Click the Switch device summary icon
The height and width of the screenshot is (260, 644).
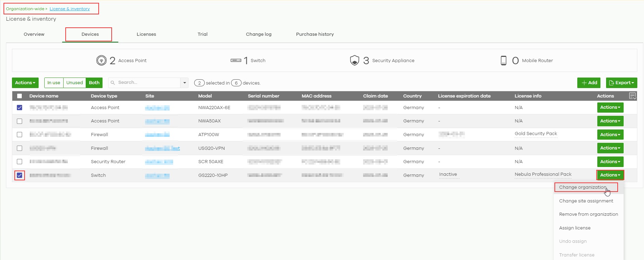(236, 60)
